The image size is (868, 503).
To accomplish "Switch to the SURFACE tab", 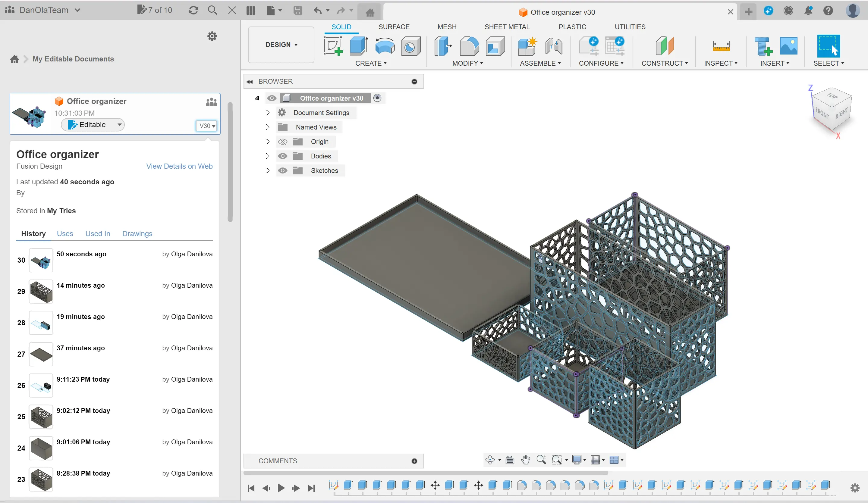I will (x=394, y=27).
